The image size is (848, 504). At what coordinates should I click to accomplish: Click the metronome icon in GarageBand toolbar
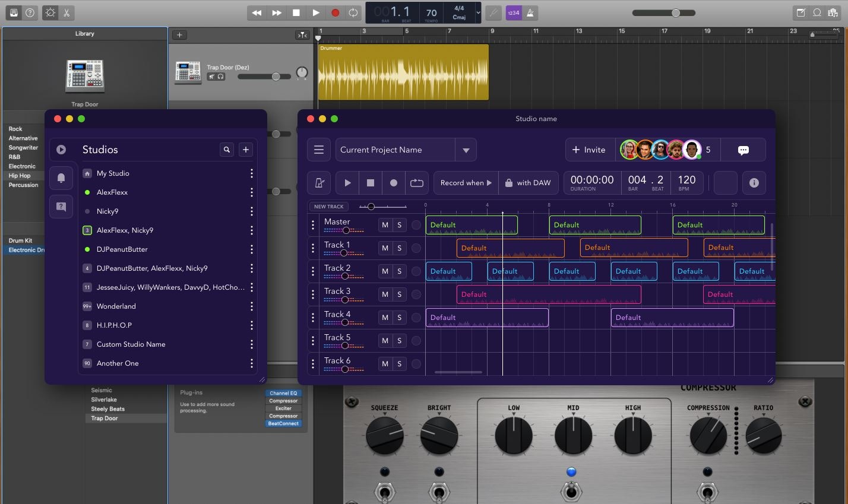coord(530,12)
